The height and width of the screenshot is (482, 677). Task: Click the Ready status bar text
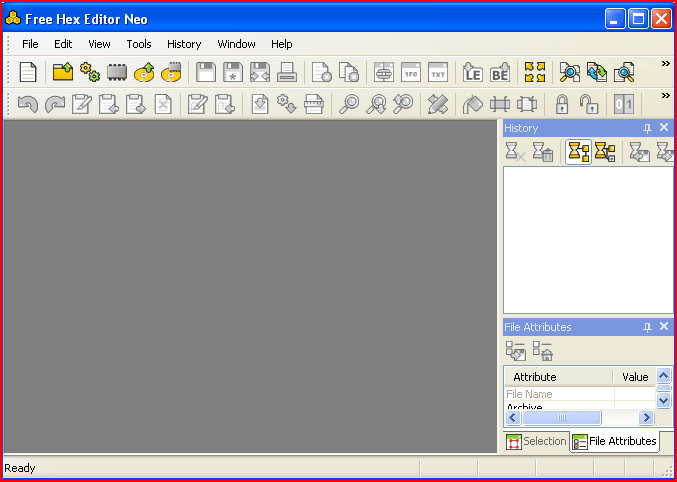[20, 468]
